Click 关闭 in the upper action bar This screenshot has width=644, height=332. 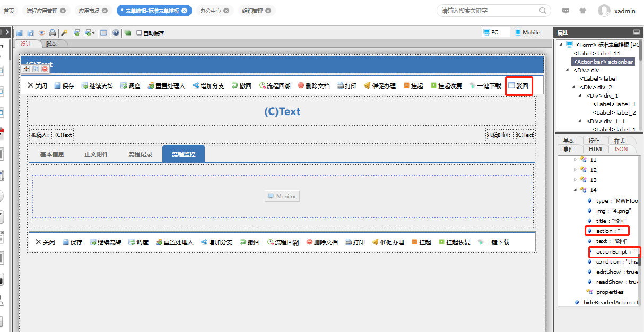[x=37, y=85]
